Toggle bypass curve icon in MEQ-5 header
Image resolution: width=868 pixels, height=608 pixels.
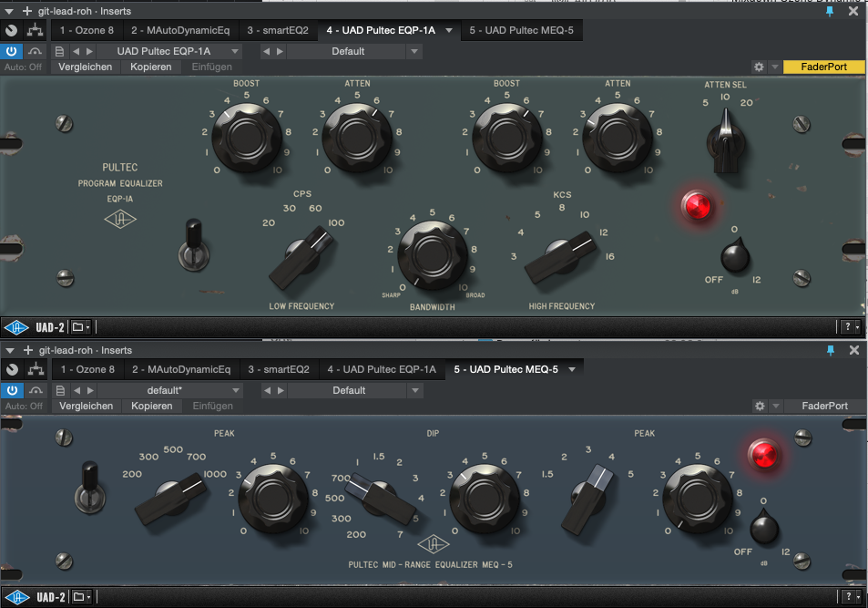(36, 390)
